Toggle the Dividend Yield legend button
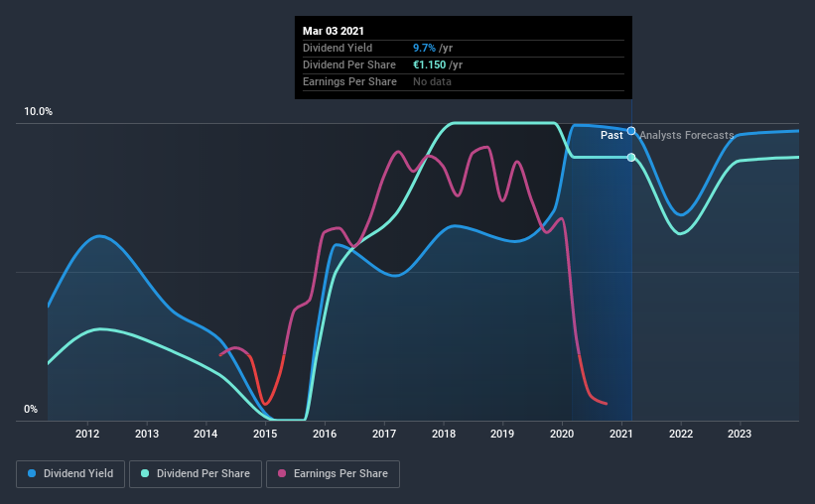The image size is (815, 504). tap(70, 474)
